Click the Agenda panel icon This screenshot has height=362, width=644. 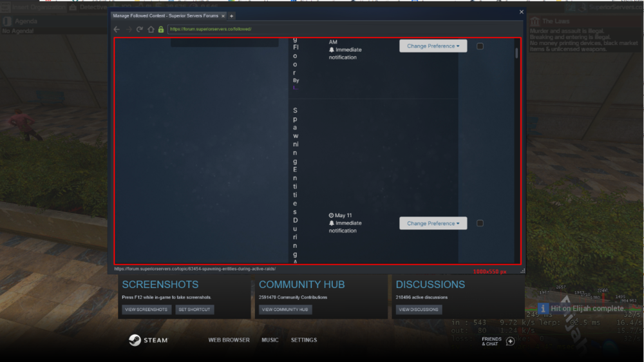pyautogui.click(x=6, y=21)
